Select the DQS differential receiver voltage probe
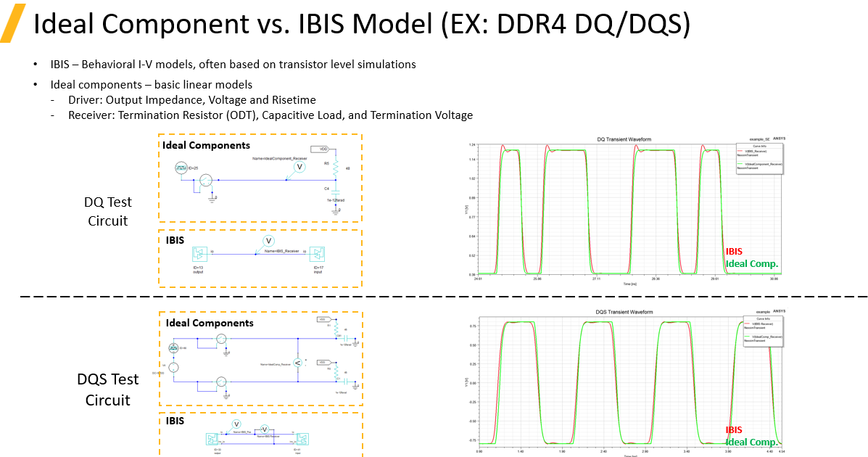This screenshot has width=868, height=457. [x=297, y=362]
